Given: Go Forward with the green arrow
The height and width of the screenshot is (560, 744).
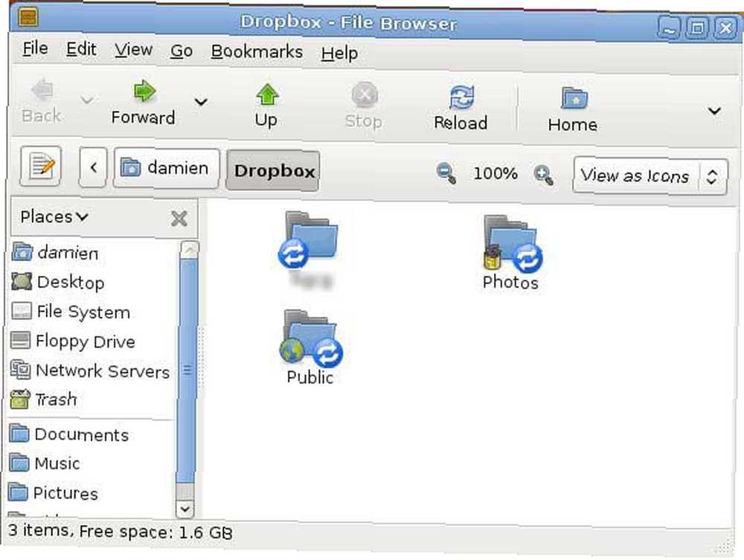Looking at the screenshot, I should (144, 103).
